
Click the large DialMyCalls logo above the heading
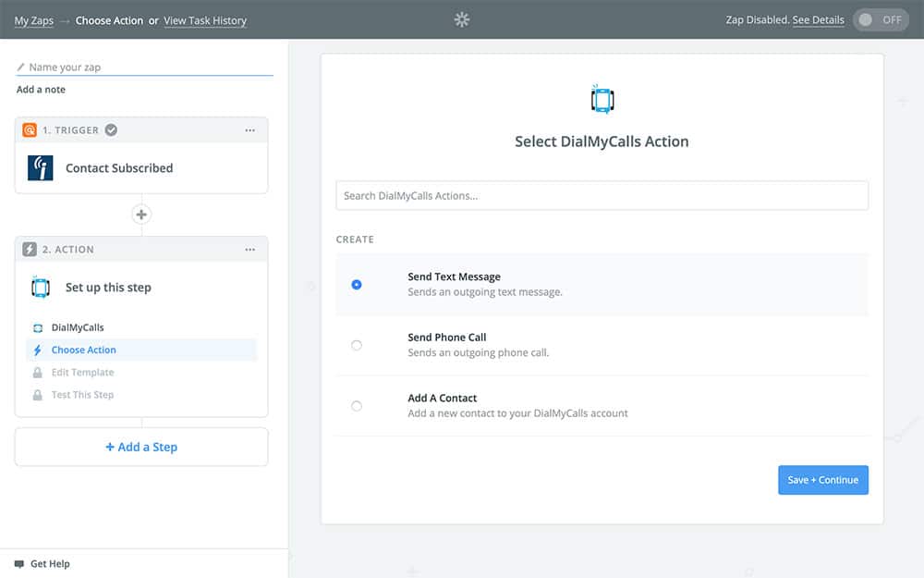pos(602,99)
